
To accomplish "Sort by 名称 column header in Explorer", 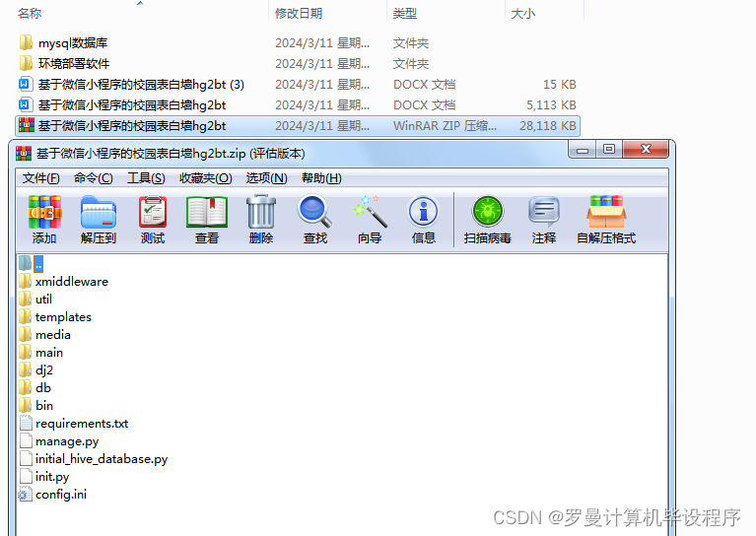I will click(x=30, y=14).
